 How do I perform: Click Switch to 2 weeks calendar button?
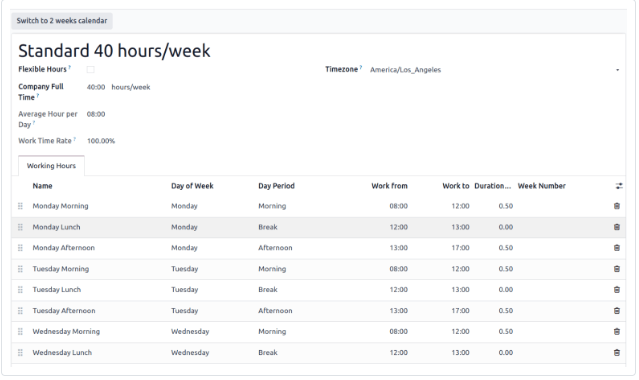pyautogui.click(x=62, y=21)
